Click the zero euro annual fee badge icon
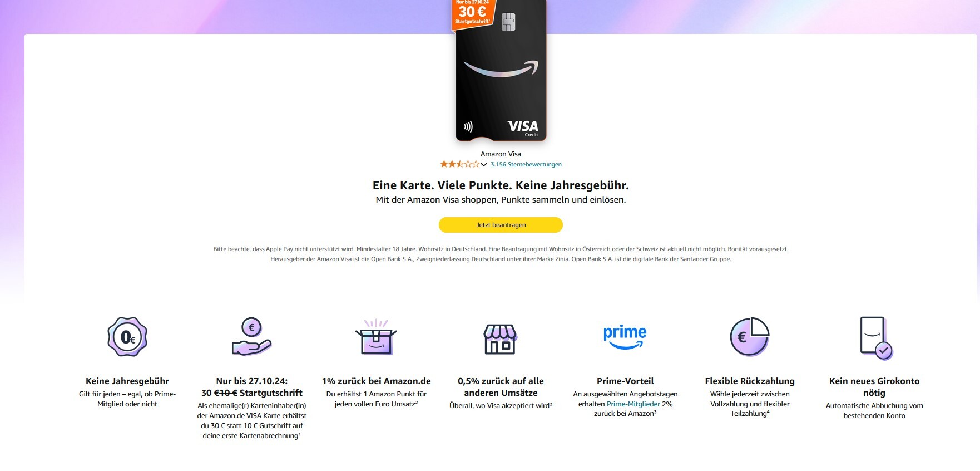Viewport: 980px width, 471px height. click(127, 337)
